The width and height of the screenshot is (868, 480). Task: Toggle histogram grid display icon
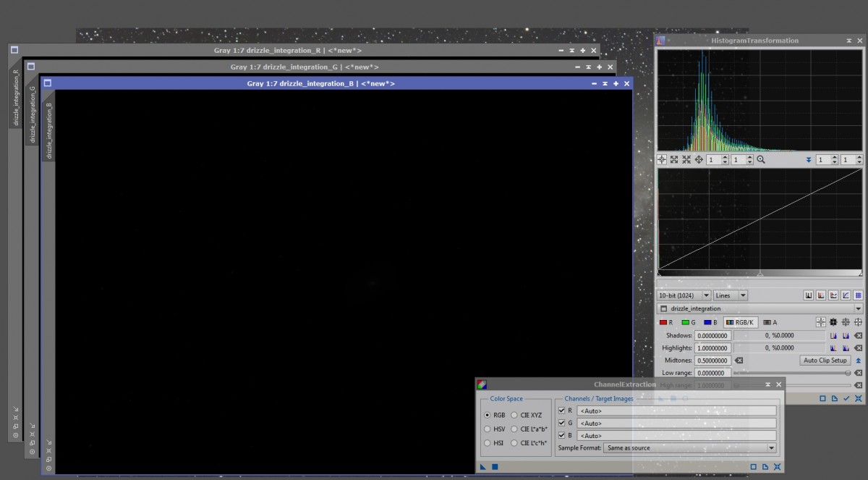coord(858,295)
